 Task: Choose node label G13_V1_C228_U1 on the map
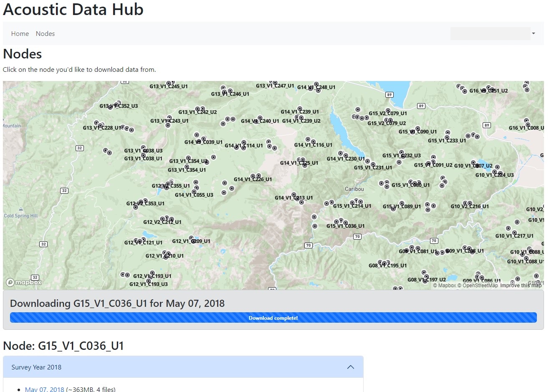point(102,128)
